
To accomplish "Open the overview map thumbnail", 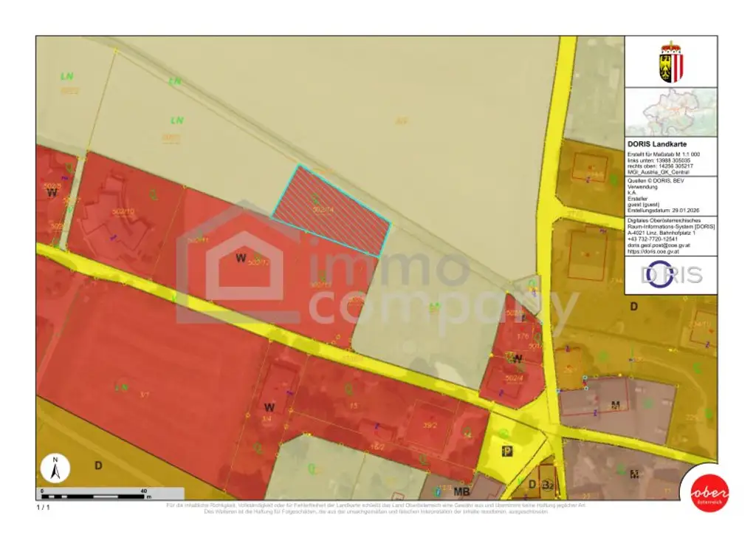I will coord(670,112).
